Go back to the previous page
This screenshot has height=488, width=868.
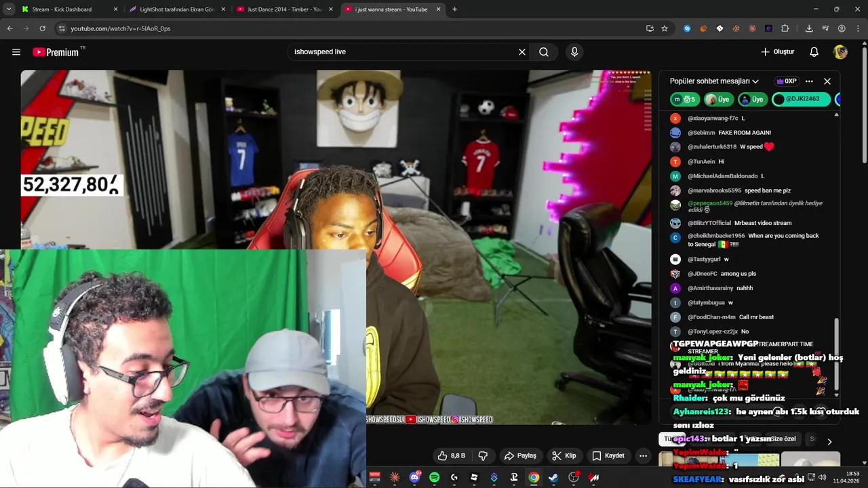tap(9, 28)
